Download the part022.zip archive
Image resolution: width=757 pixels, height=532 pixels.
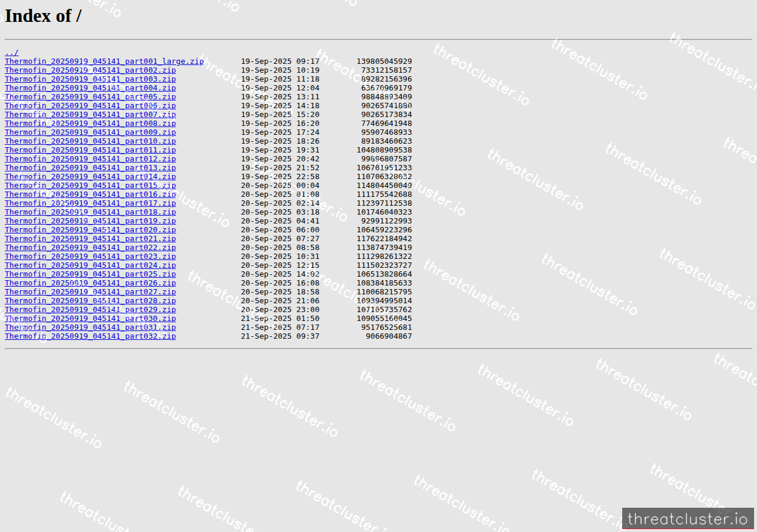click(90, 248)
